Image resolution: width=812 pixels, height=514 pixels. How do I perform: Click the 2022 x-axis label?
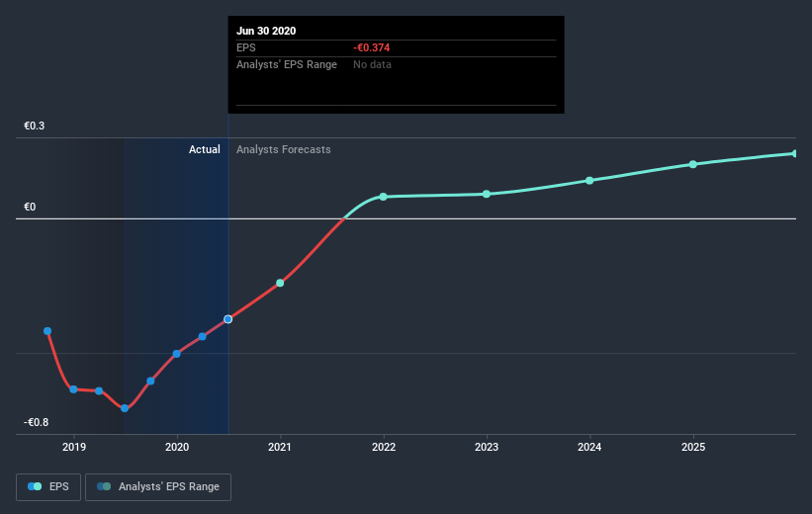384,447
